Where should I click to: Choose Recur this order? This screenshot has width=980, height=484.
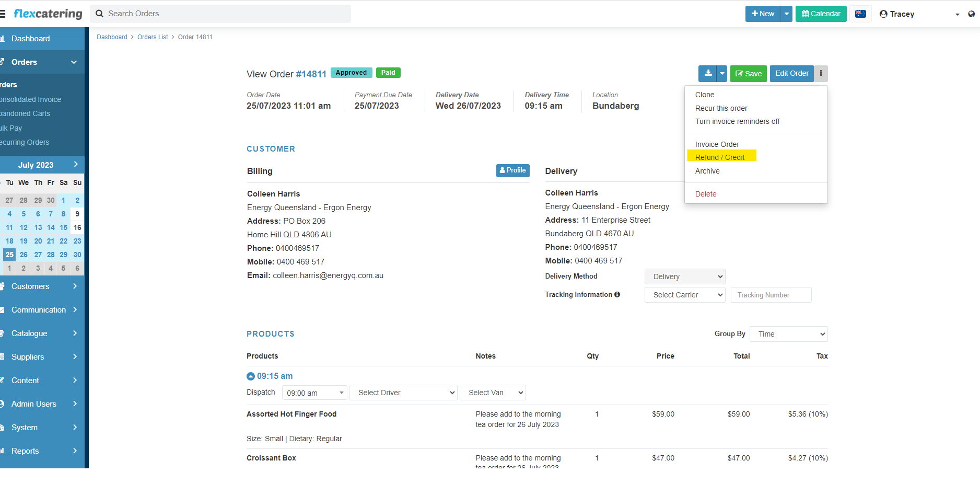[721, 108]
